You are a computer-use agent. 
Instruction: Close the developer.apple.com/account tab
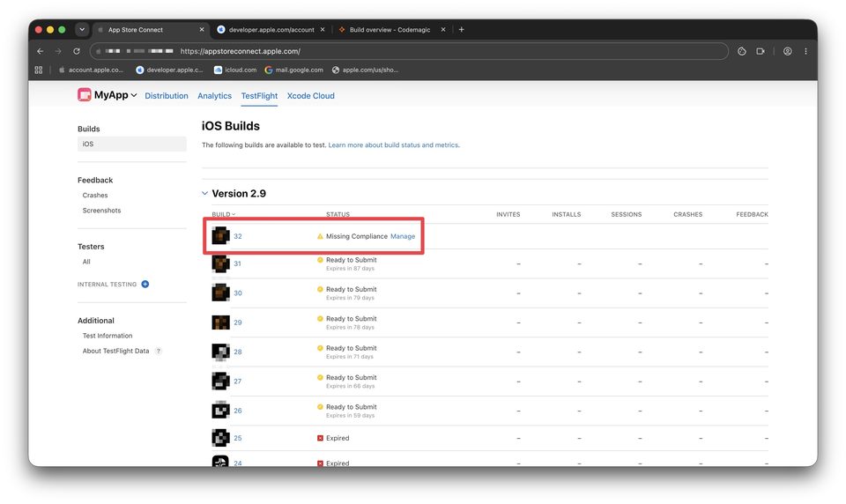pos(323,30)
